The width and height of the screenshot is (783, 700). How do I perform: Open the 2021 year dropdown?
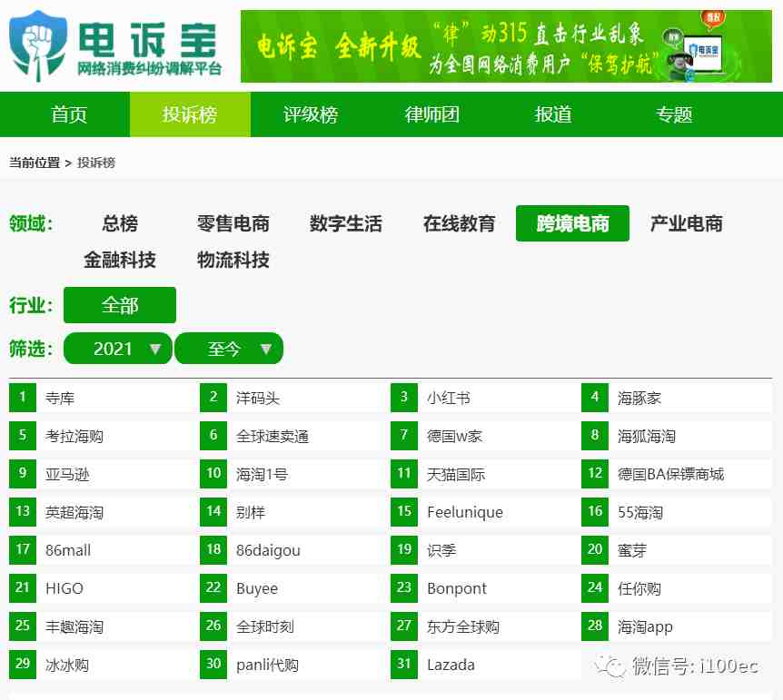tap(118, 349)
